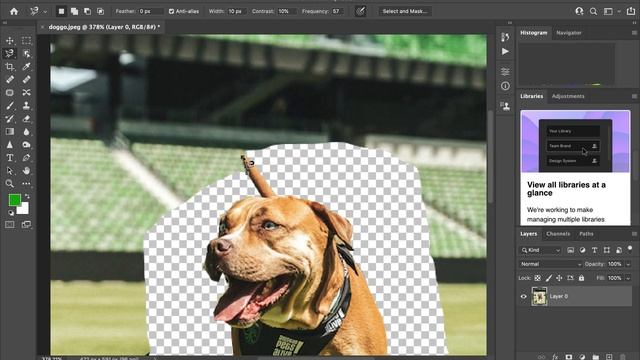
Task: Click the Search magnifier icon at top right
Action: [x=593, y=11]
